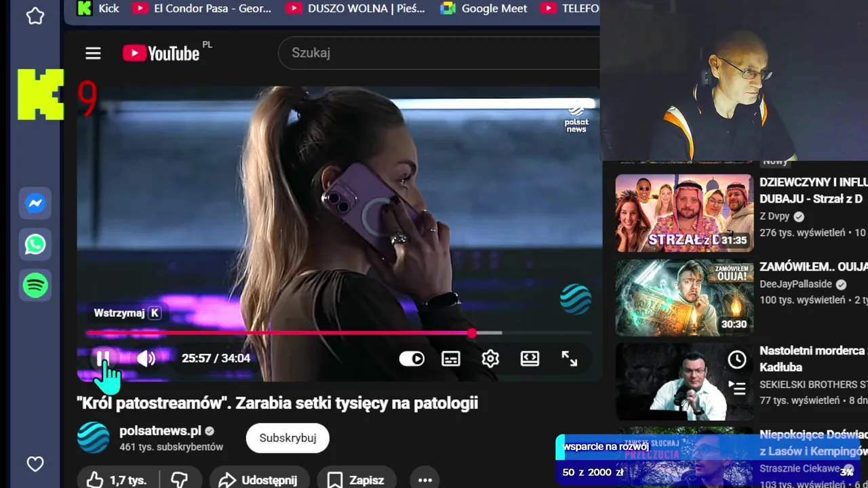Open ZAMÓWIŁEM.. OUIJA video title
Image resolution: width=868 pixels, height=488 pixels.
[x=814, y=266]
